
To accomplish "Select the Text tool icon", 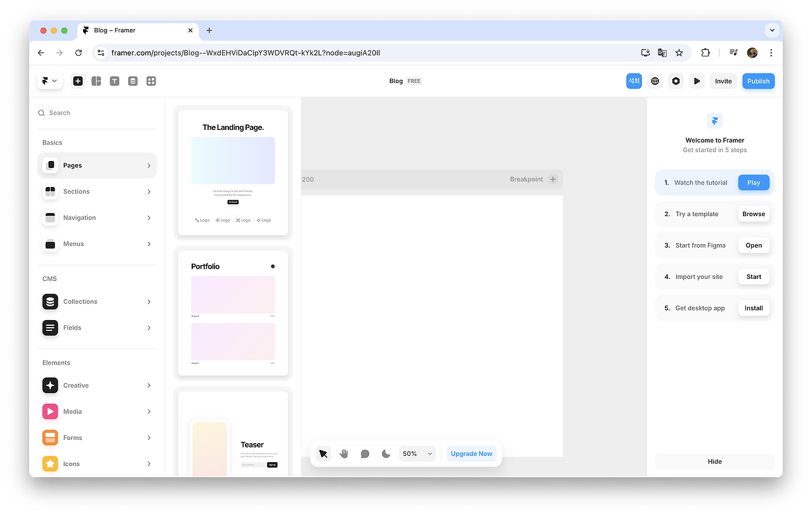I will pos(114,81).
